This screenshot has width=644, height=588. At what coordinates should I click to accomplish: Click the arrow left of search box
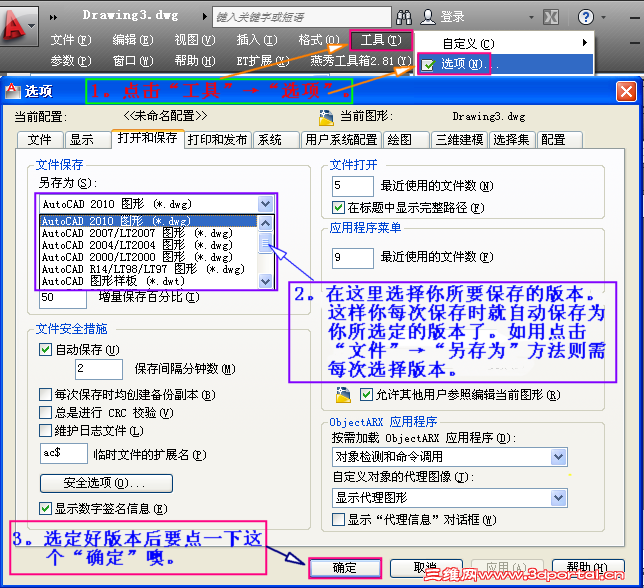205,17
